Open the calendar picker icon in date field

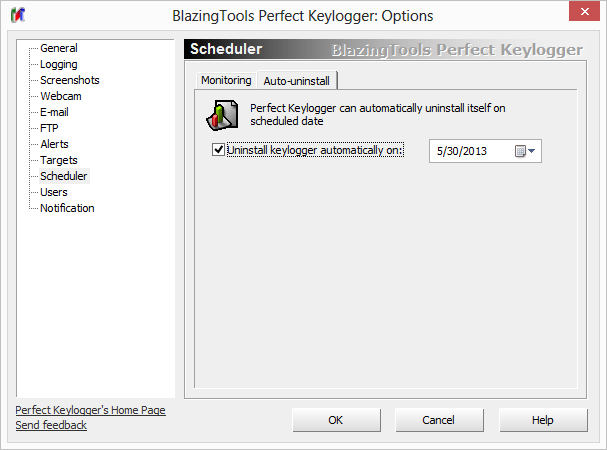tap(520, 151)
